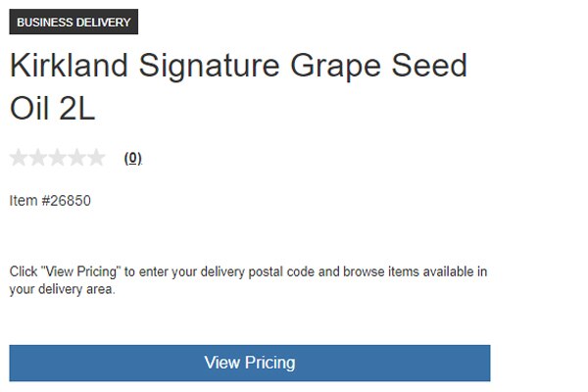The image size is (588, 392).
Task: Click the word Seed in the title
Action: (x=429, y=66)
